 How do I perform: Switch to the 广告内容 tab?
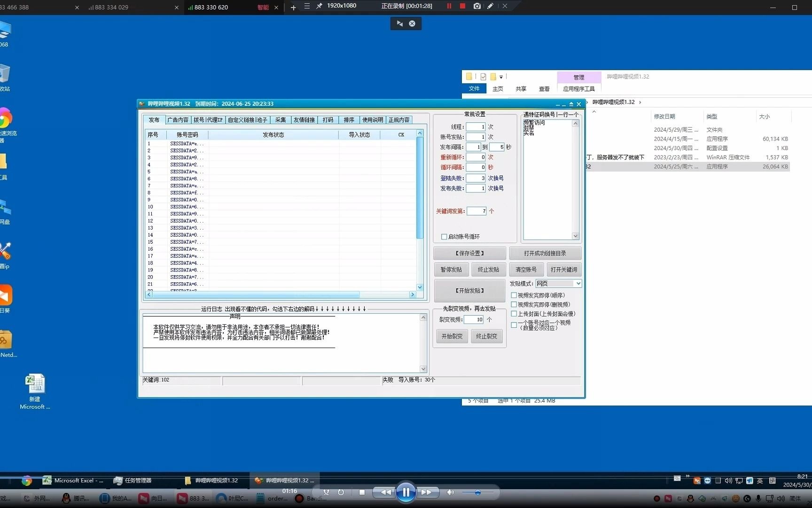(x=178, y=120)
